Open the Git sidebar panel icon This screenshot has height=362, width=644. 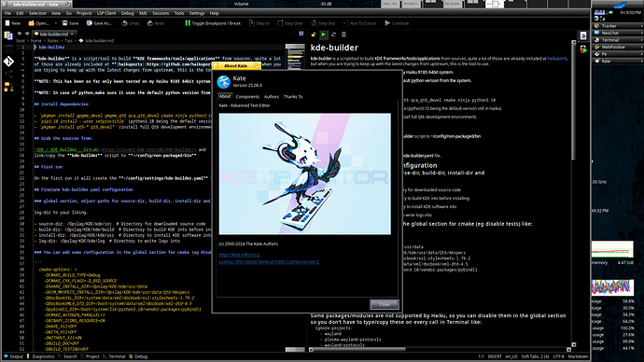pyautogui.click(x=8, y=62)
